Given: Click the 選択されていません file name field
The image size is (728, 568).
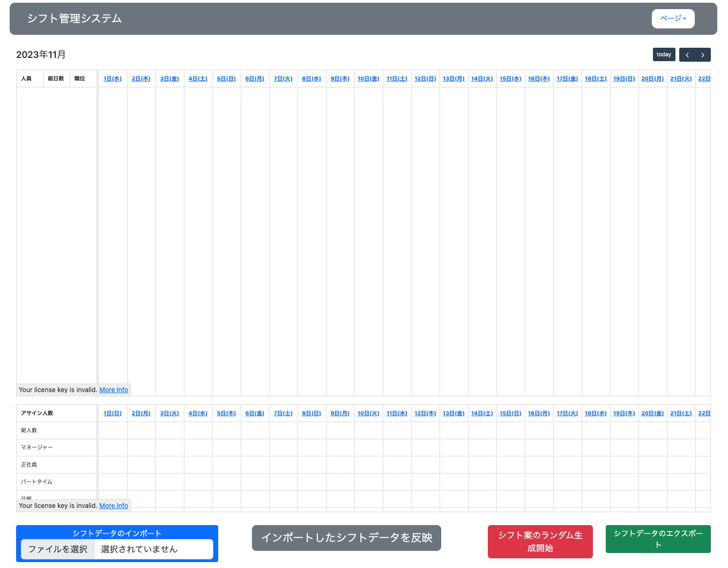Looking at the screenshot, I should coord(153,549).
